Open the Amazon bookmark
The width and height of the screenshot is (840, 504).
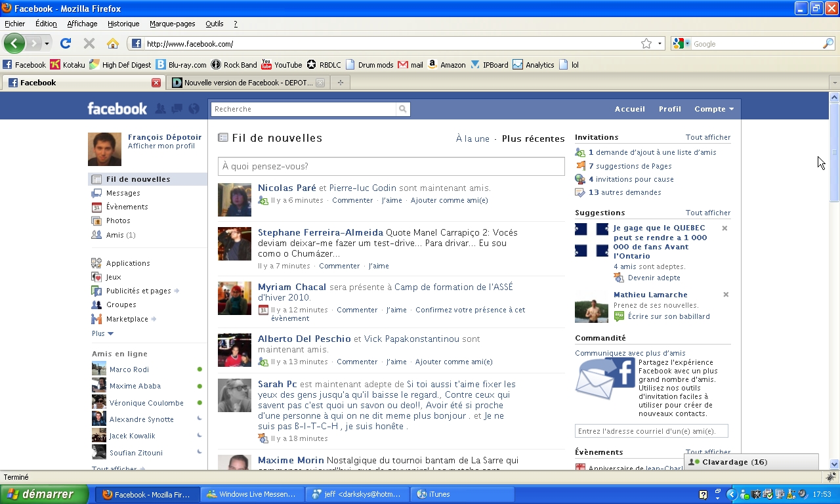tap(446, 65)
